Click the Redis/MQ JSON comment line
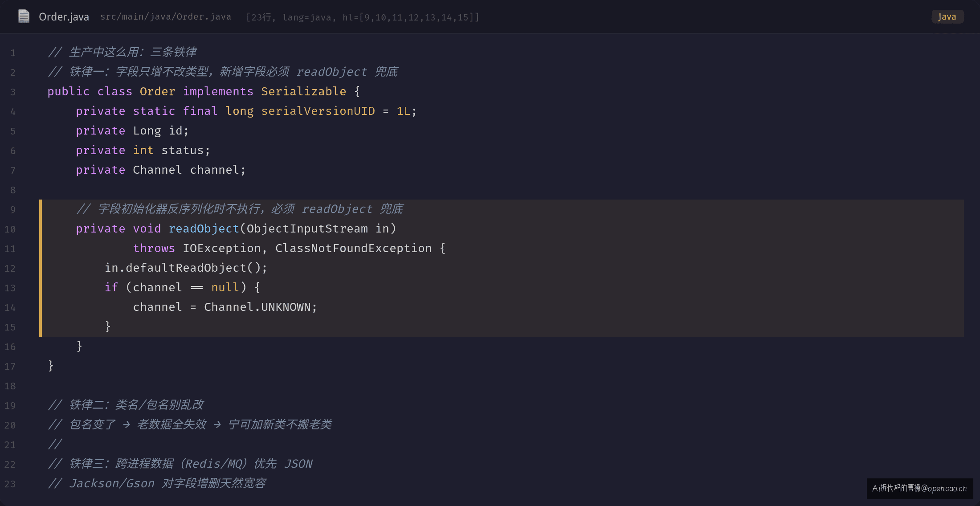The image size is (980, 506). [180, 464]
